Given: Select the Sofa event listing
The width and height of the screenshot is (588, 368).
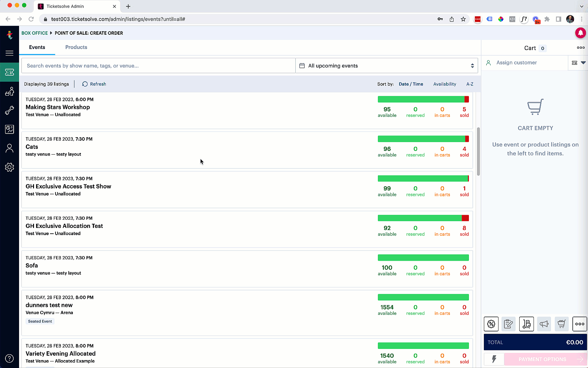Looking at the screenshot, I should 247,269.
